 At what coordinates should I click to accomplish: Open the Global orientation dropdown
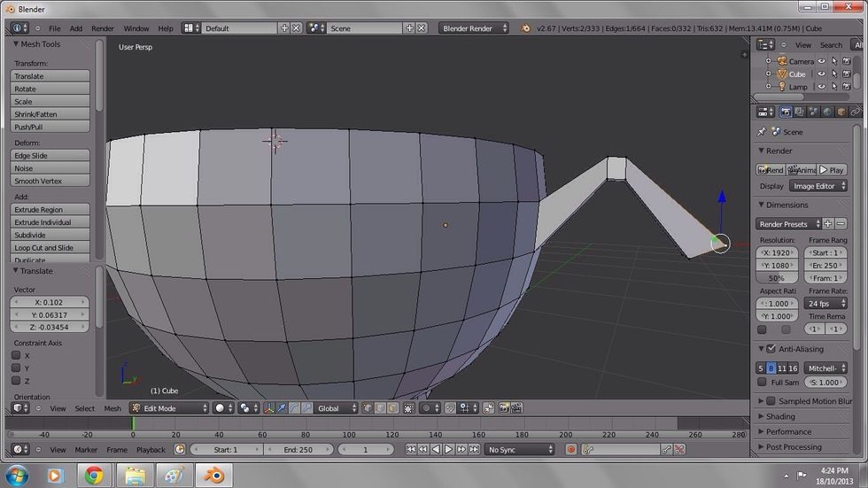click(336, 408)
